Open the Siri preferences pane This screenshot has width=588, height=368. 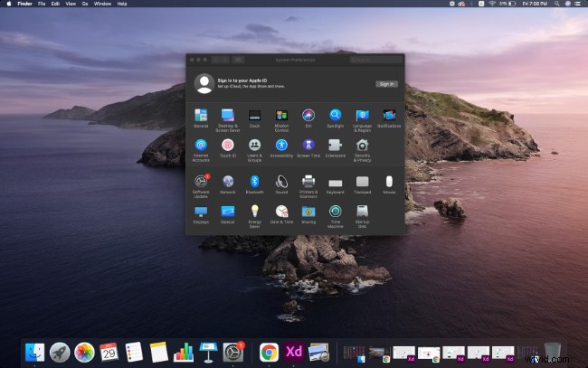308,116
